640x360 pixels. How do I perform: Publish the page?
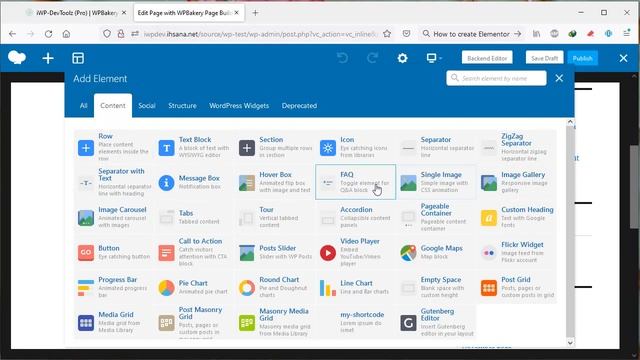(x=582, y=58)
